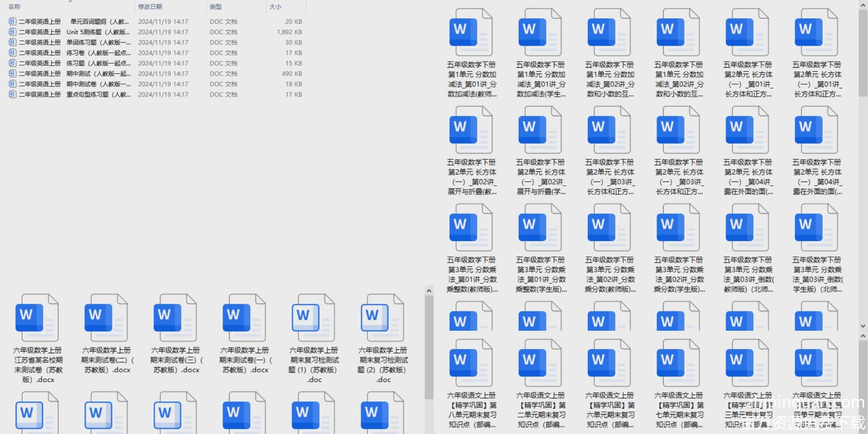
Task: Select the icon of Unit 5测练题 row
Action: (13, 32)
